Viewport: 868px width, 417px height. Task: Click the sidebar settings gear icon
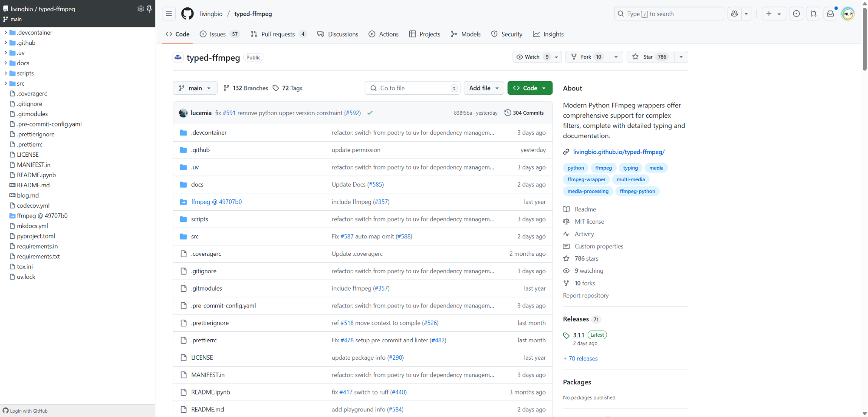click(140, 9)
